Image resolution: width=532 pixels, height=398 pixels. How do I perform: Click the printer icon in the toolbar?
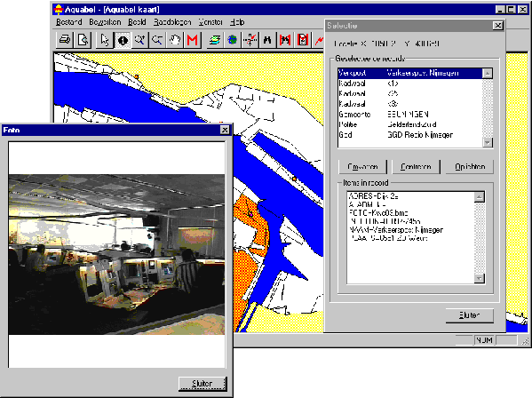click(x=65, y=40)
